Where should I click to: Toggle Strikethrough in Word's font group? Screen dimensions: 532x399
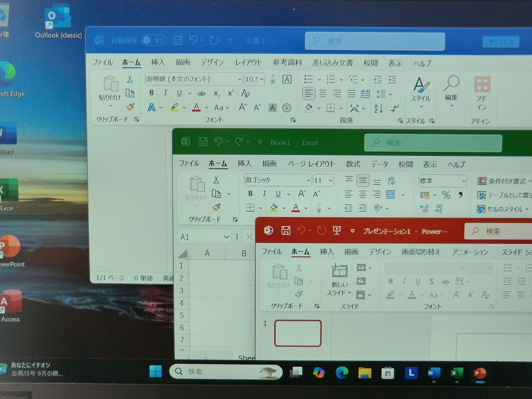coord(201,93)
